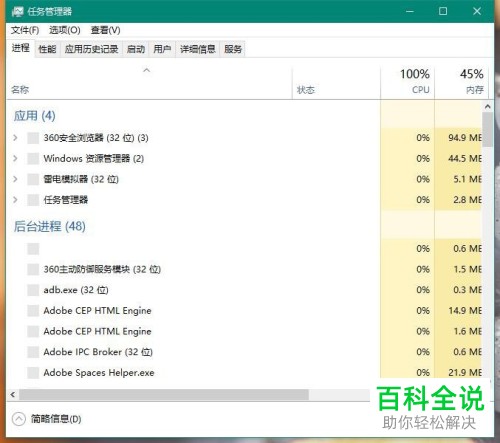The height and width of the screenshot is (443, 500).
Task: Click the 任务管理器 row icon
Action: coord(33,200)
